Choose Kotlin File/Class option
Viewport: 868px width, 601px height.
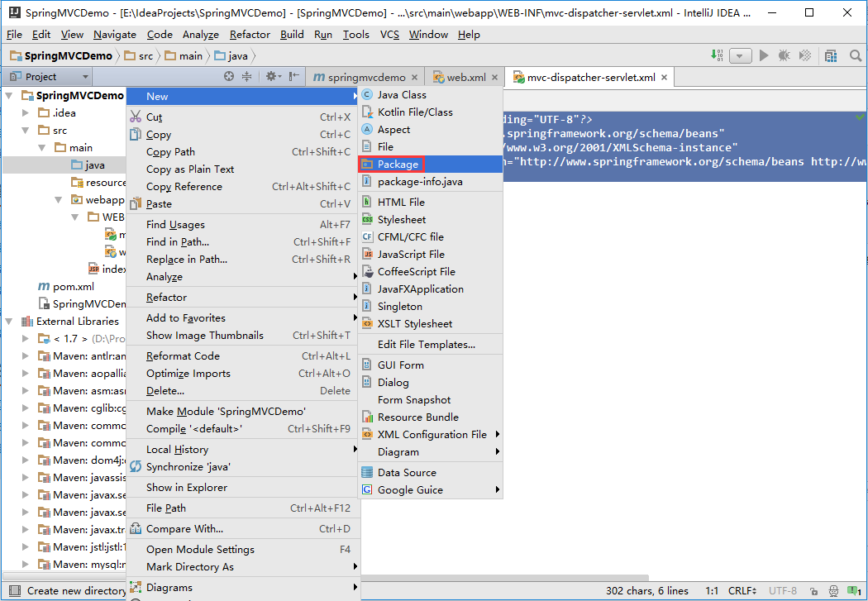[x=431, y=112]
